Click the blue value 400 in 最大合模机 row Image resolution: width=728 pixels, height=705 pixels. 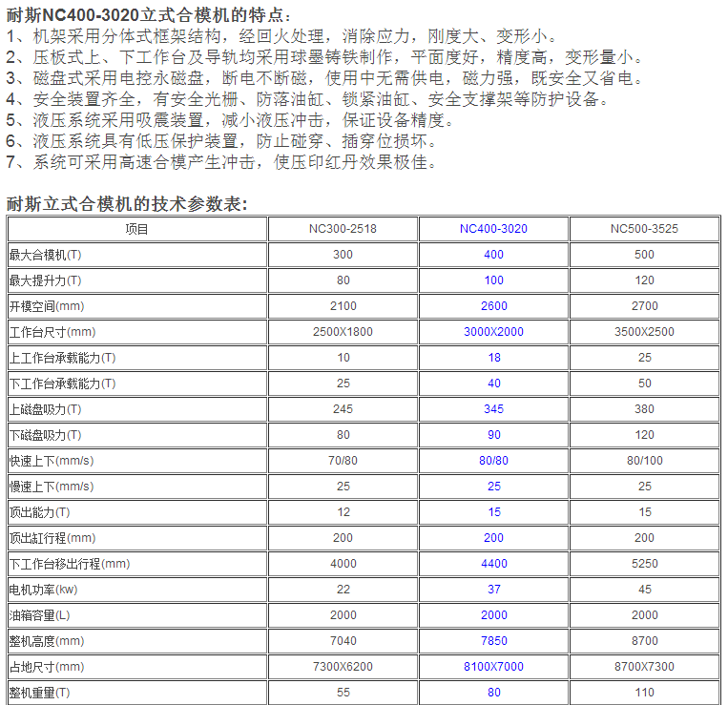click(x=493, y=255)
